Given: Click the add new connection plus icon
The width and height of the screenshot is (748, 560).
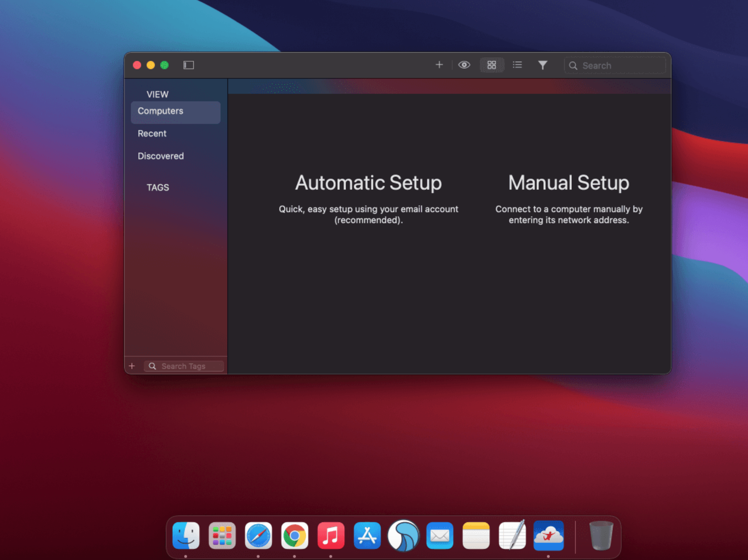Looking at the screenshot, I should click(x=439, y=65).
